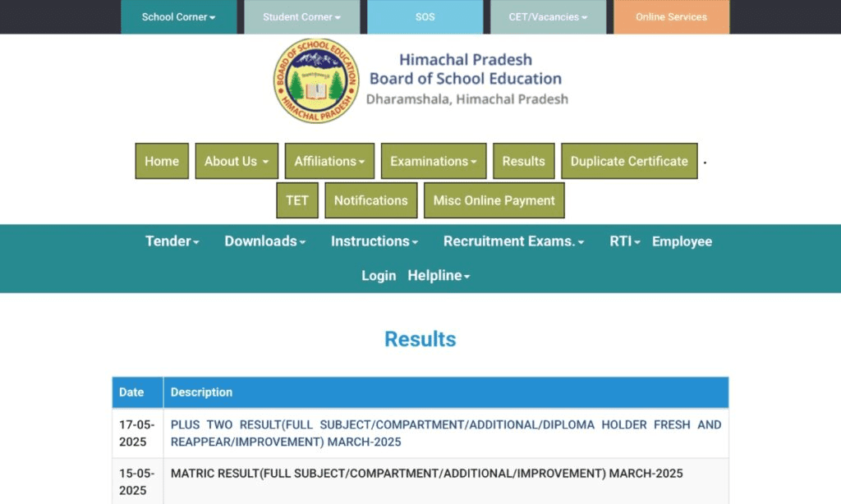Open Matric Result March-2025 entry
Image resolution: width=841 pixels, height=504 pixels.
426,474
